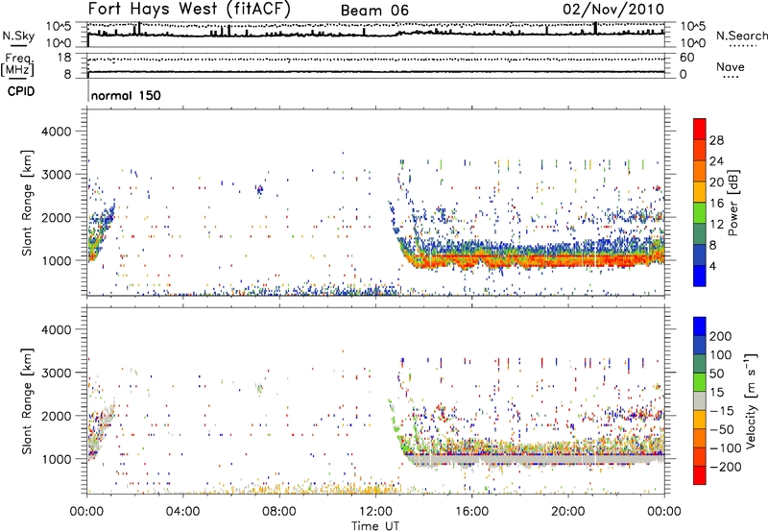Click '28' tick on Power colorbar

coord(716,140)
